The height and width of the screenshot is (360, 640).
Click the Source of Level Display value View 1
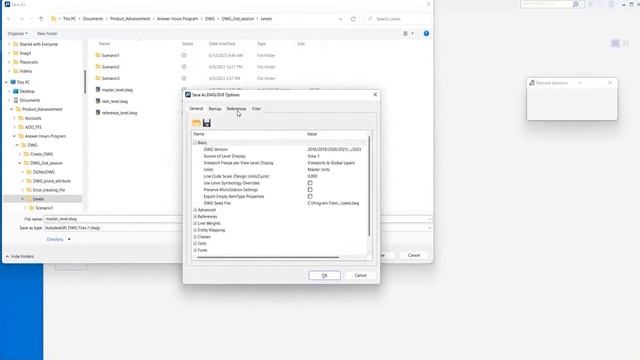pyautogui.click(x=313, y=156)
